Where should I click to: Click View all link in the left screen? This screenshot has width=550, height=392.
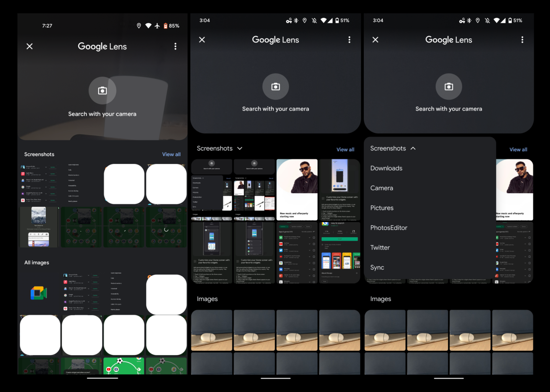pos(171,154)
